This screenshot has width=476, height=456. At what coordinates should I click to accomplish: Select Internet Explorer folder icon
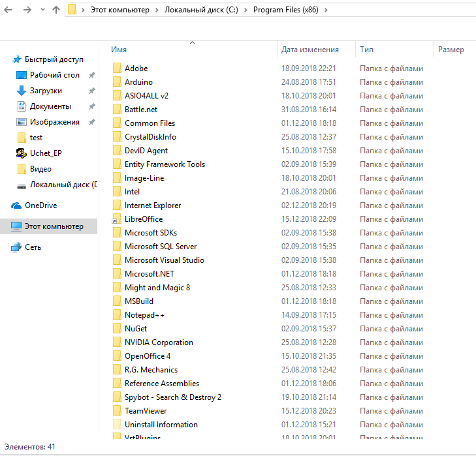coord(117,205)
